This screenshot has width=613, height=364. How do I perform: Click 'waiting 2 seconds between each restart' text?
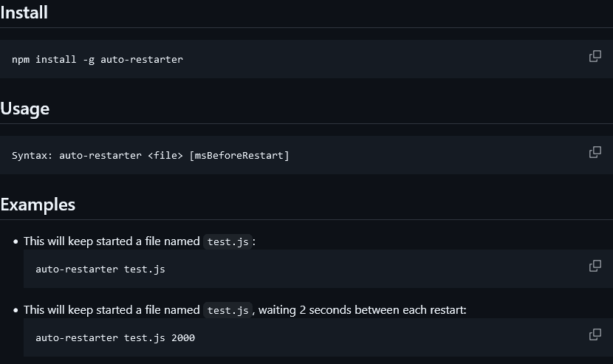click(x=362, y=310)
